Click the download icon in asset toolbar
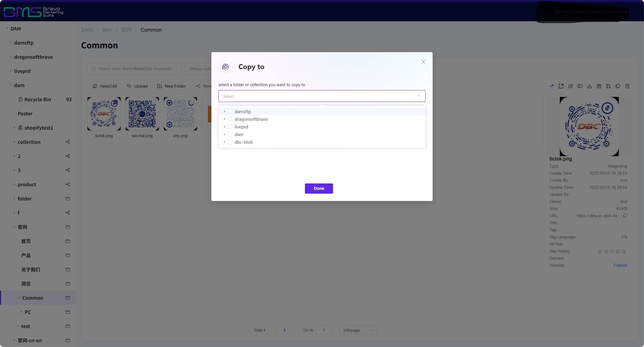The height and width of the screenshot is (347, 644). [589, 86]
